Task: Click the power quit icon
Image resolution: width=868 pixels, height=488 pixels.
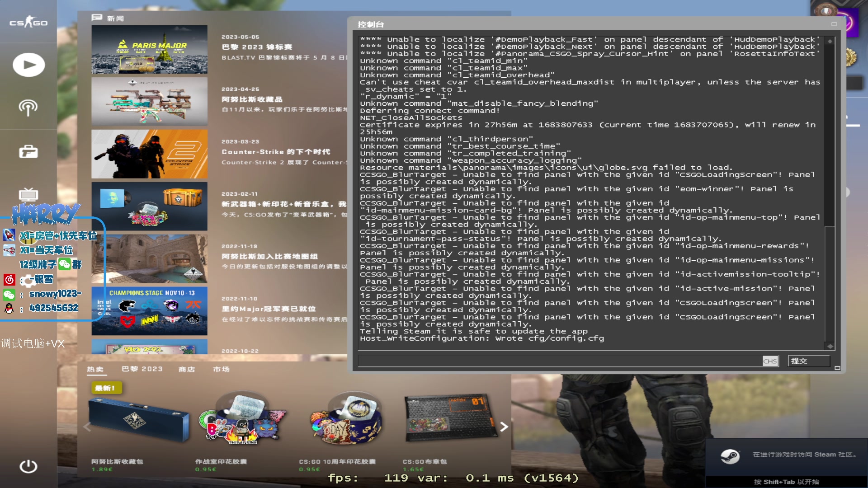Action: (x=28, y=466)
